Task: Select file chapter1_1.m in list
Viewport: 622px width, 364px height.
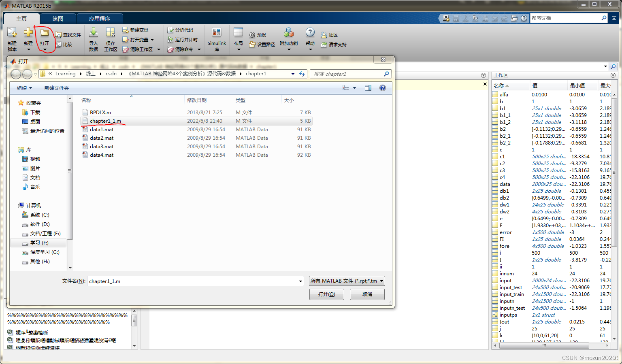Action: click(x=105, y=121)
